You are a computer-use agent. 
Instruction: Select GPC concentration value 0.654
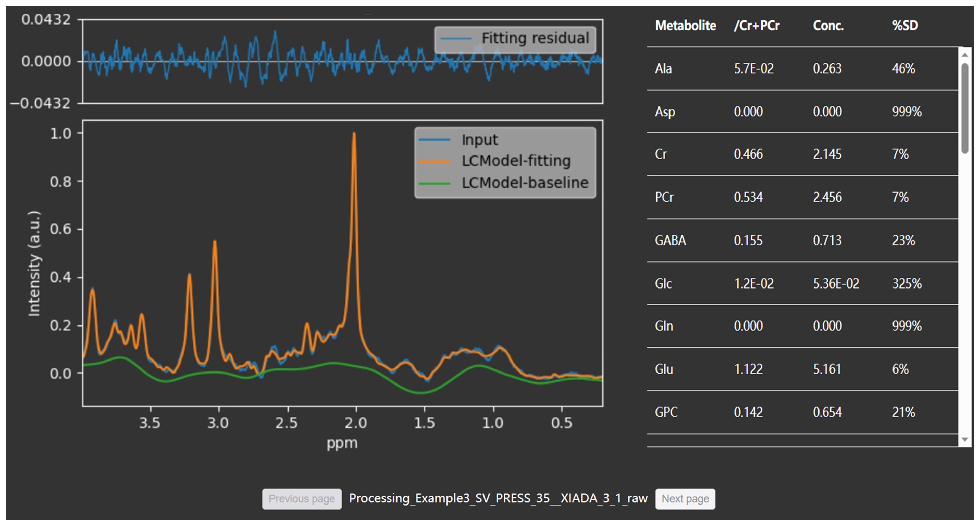click(x=827, y=412)
